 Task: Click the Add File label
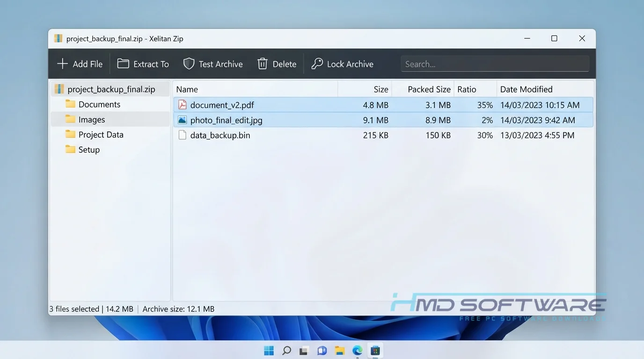tap(88, 64)
